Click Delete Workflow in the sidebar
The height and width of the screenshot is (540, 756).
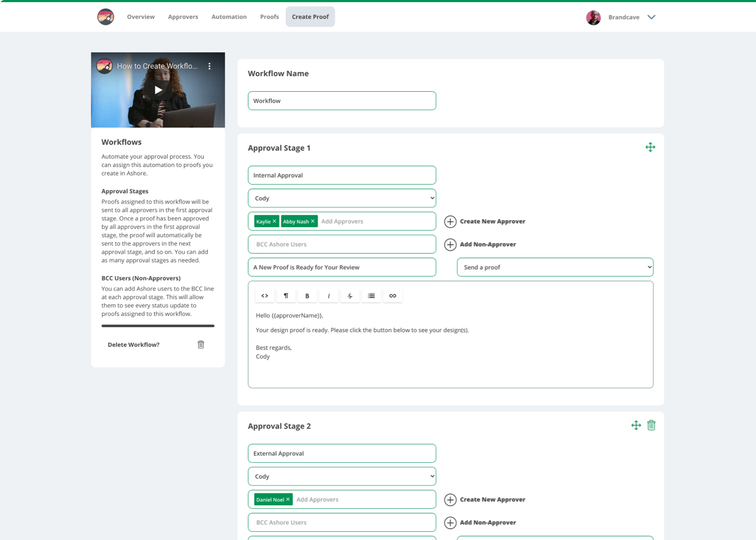pyautogui.click(x=200, y=344)
